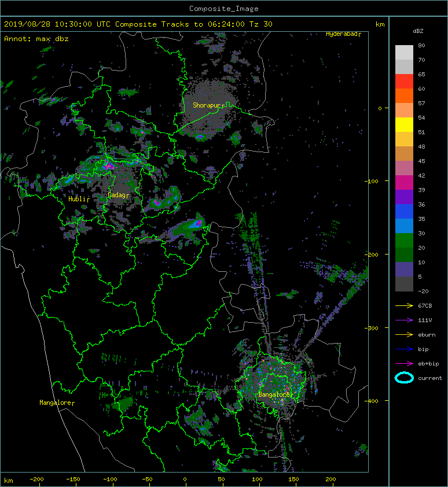Click the 'eb+bip' legend label

[429, 364]
